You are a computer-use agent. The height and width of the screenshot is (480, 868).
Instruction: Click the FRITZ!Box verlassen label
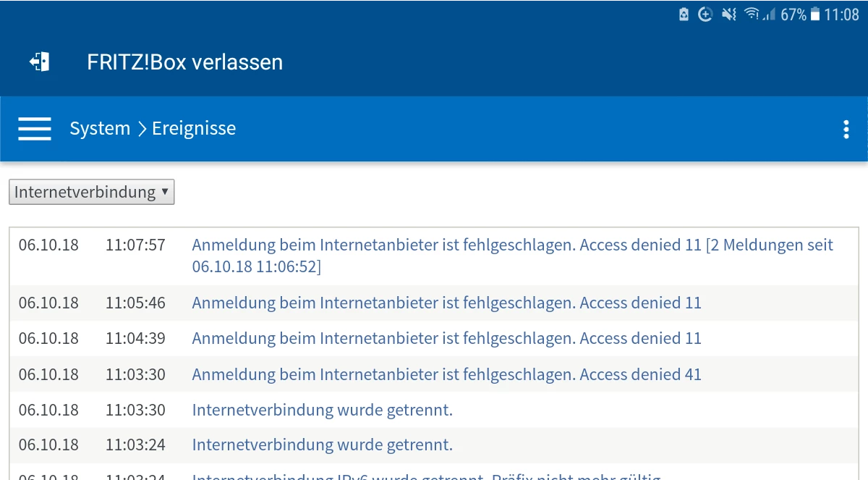[184, 62]
